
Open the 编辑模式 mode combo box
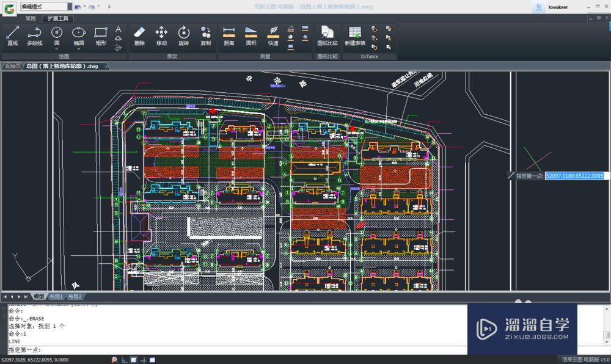46,7
